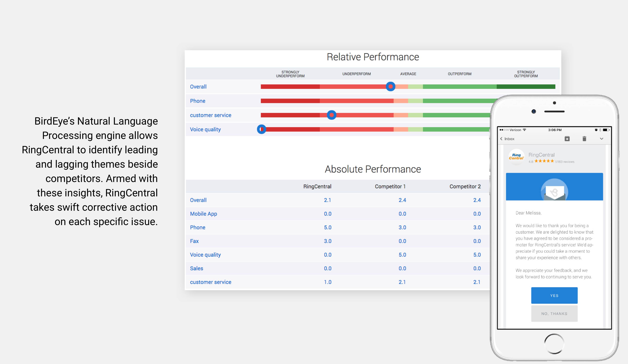Click the Sales row label
The width and height of the screenshot is (628, 364).
196,268
